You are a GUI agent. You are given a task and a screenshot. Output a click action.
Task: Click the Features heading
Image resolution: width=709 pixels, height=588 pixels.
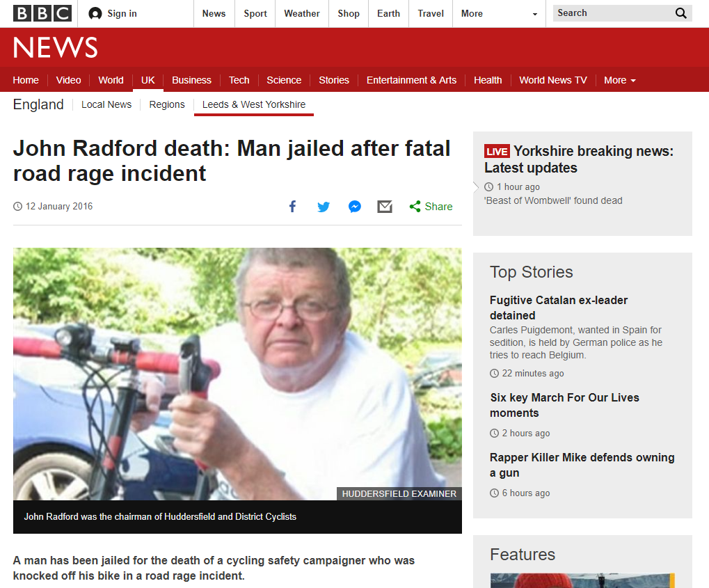point(523,555)
